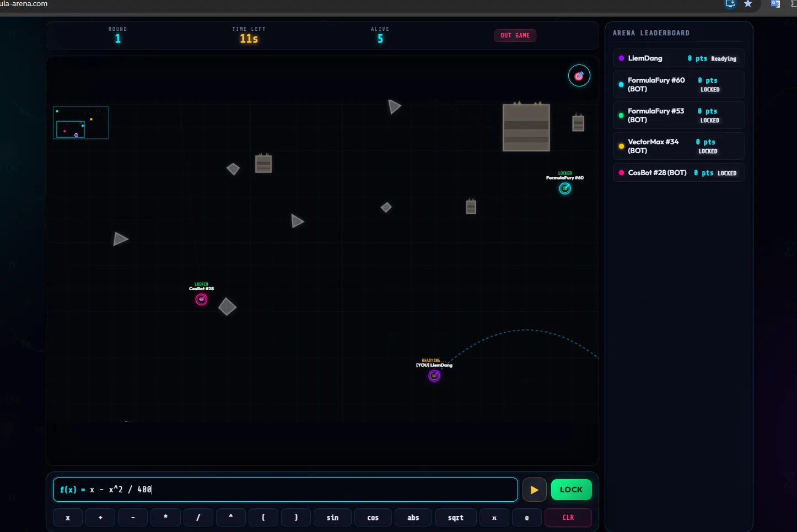
Task: Insert e constant key
Action: (x=527, y=518)
